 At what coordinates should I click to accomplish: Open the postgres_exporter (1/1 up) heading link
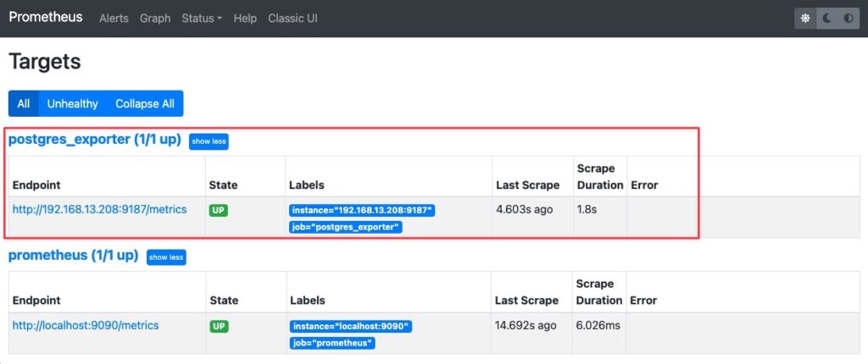[95, 140]
